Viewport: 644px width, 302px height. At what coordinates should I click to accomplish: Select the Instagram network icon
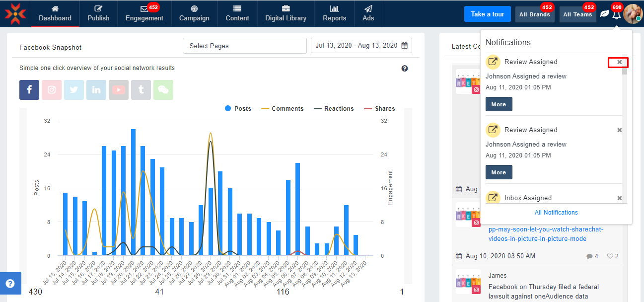(52, 90)
